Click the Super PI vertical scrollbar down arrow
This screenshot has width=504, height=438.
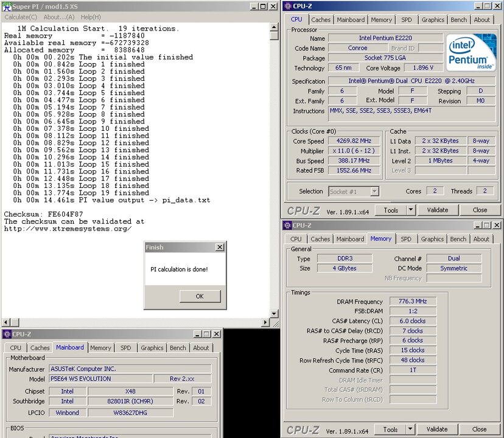click(x=274, y=314)
